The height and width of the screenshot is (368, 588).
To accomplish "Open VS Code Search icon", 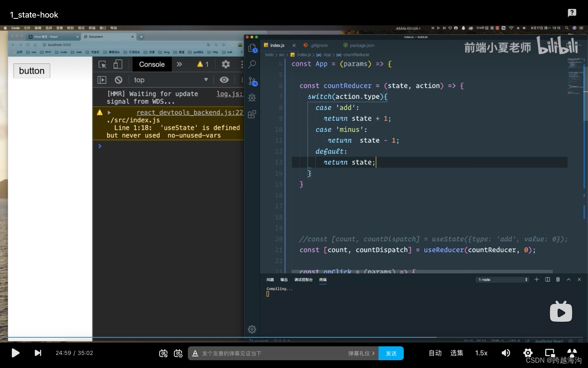I will (252, 64).
